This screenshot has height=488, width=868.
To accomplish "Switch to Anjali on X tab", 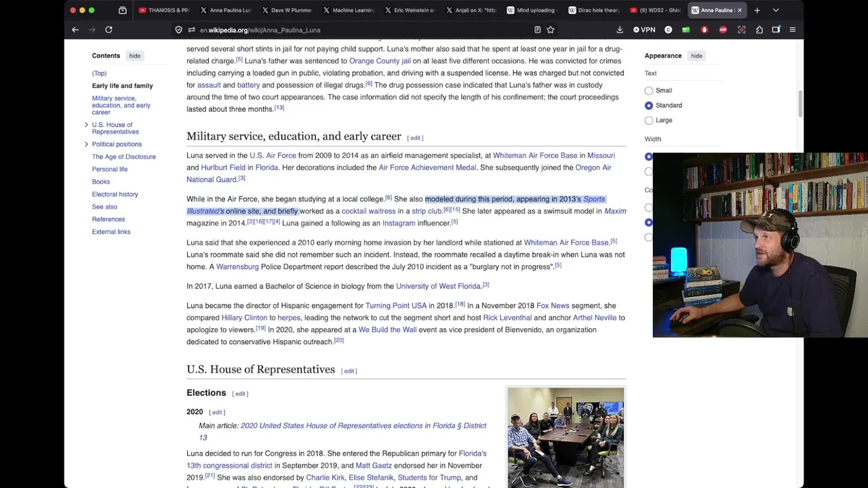I will pyautogui.click(x=471, y=10).
